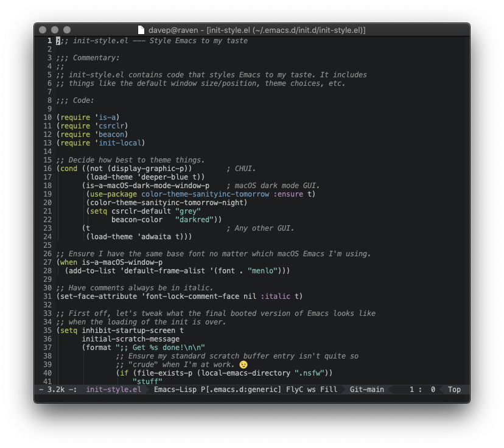Click the 'init-local symbol on line 13

(118, 142)
